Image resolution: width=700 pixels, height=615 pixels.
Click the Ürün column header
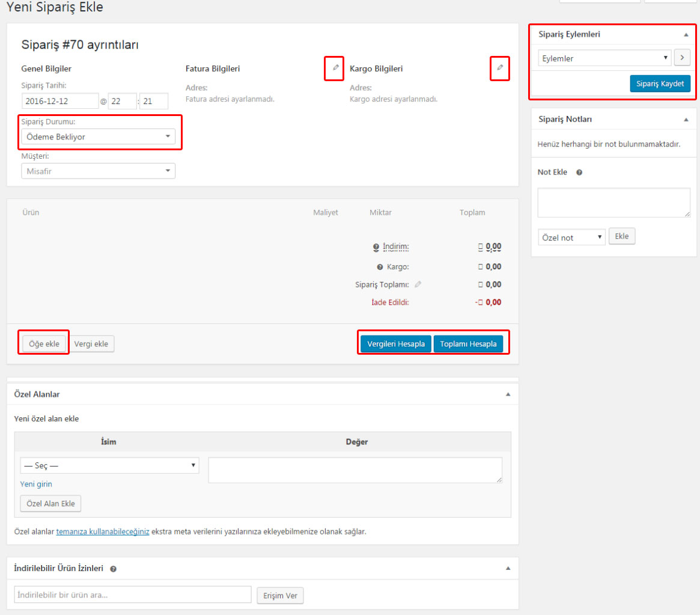[31, 213]
